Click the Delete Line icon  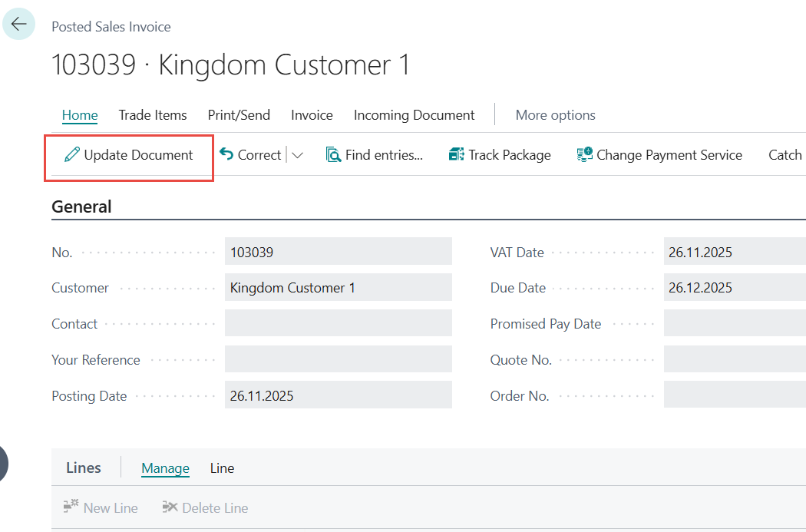coord(170,507)
